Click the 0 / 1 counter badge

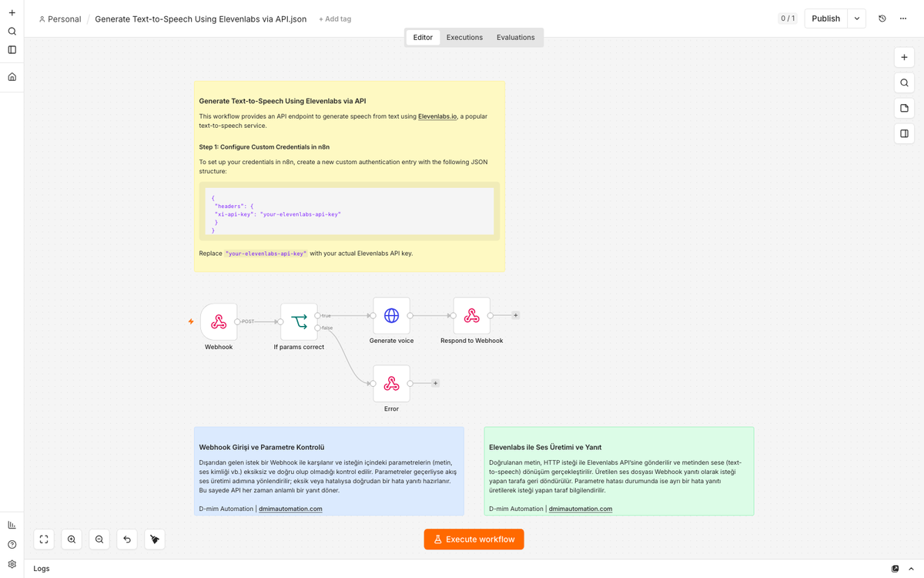tap(788, 18)
